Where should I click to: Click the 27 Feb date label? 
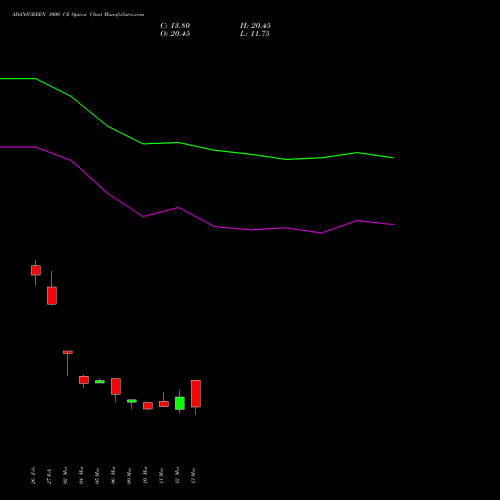click(x=49, y=475)
